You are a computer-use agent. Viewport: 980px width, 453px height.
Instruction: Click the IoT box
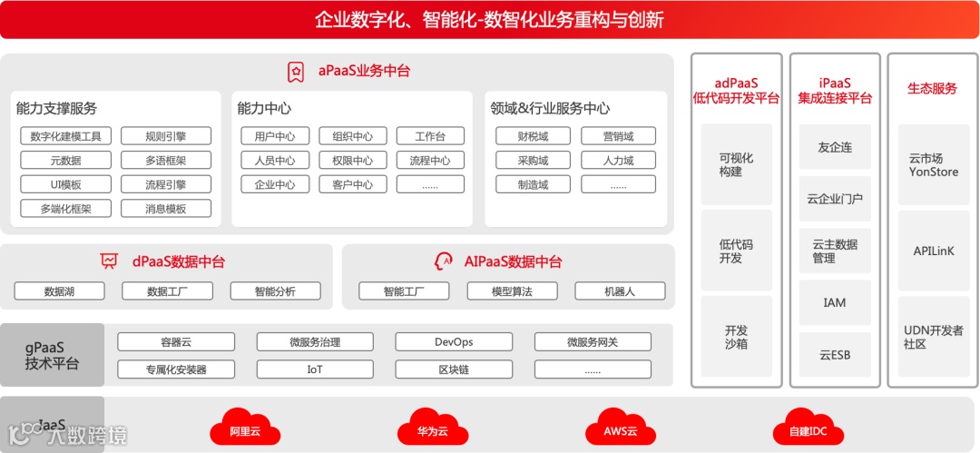[x=315, y=369]
